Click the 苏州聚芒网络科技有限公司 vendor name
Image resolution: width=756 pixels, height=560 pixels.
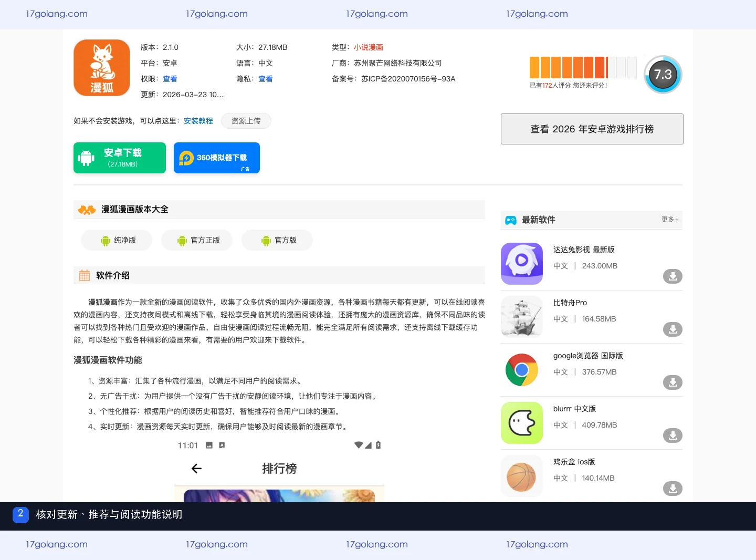[398, 63]
